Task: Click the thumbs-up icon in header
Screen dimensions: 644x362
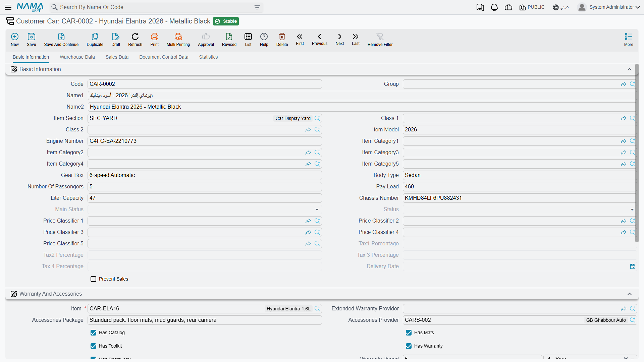Action: click(508, 7)
